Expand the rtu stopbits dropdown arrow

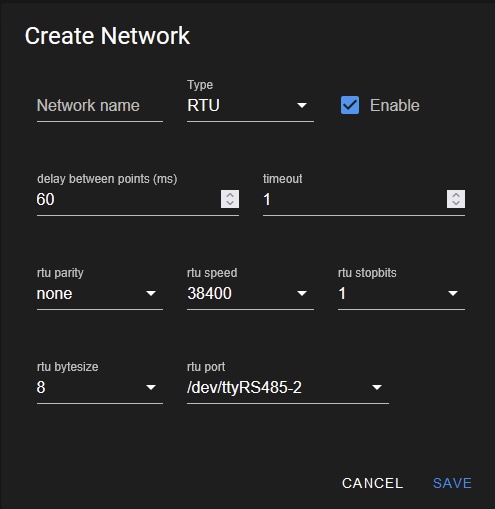click(x=453, y=294)
